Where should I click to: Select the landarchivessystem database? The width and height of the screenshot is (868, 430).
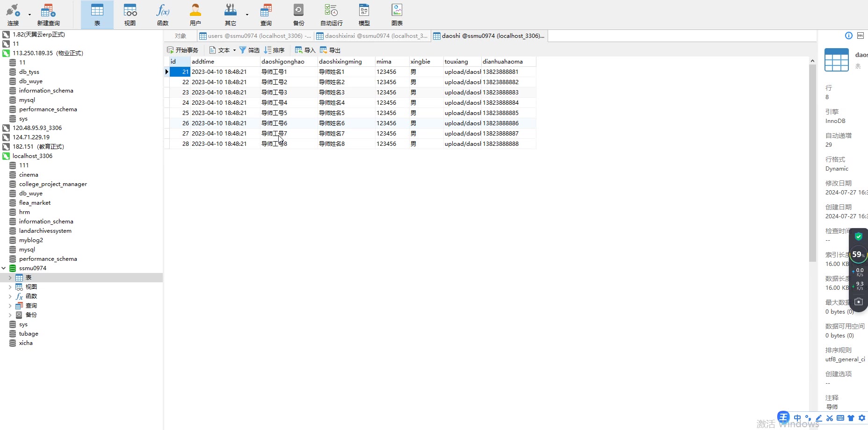point(45,231)
